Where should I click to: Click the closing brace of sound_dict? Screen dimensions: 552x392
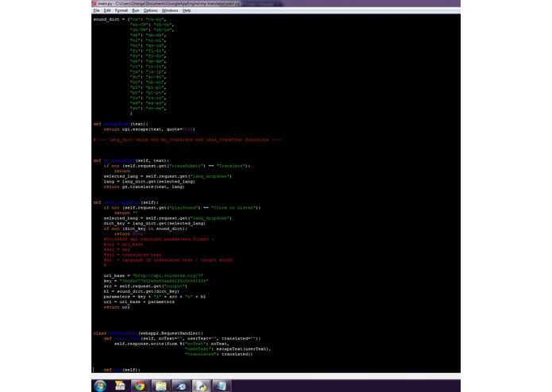pyautogui.click(x=131, y=113)
